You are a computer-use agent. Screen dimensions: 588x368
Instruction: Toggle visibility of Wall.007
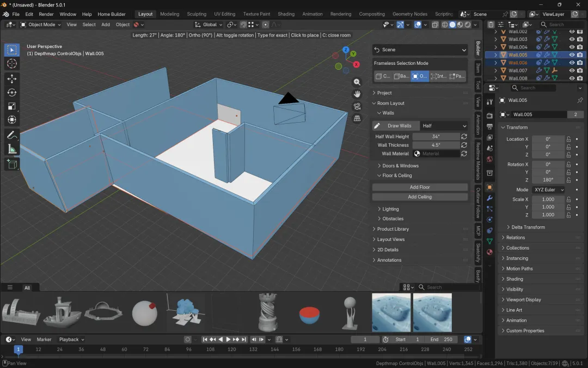click(x=572, y=70)
